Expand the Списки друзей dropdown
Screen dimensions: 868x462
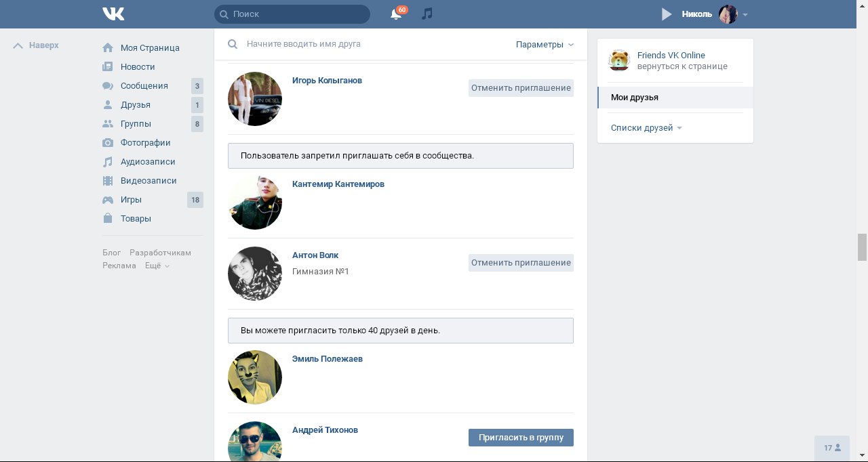(646, 128)
